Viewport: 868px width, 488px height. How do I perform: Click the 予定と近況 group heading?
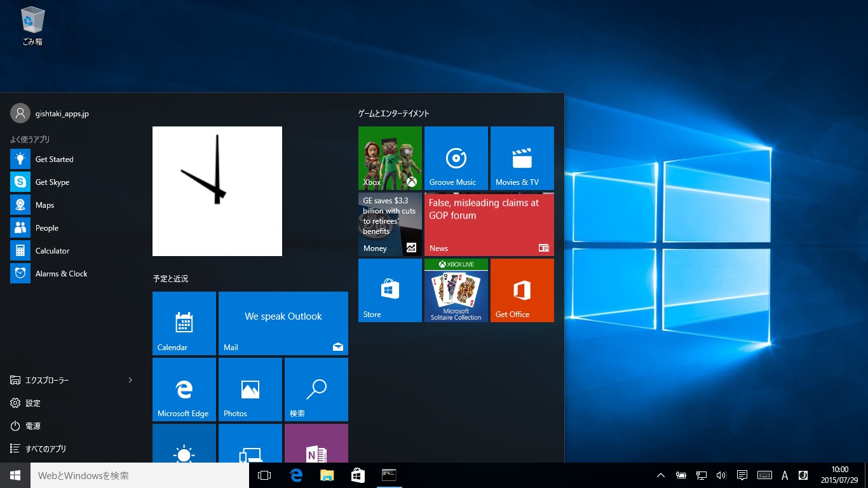pyautogui.click(x=170, y=278)
